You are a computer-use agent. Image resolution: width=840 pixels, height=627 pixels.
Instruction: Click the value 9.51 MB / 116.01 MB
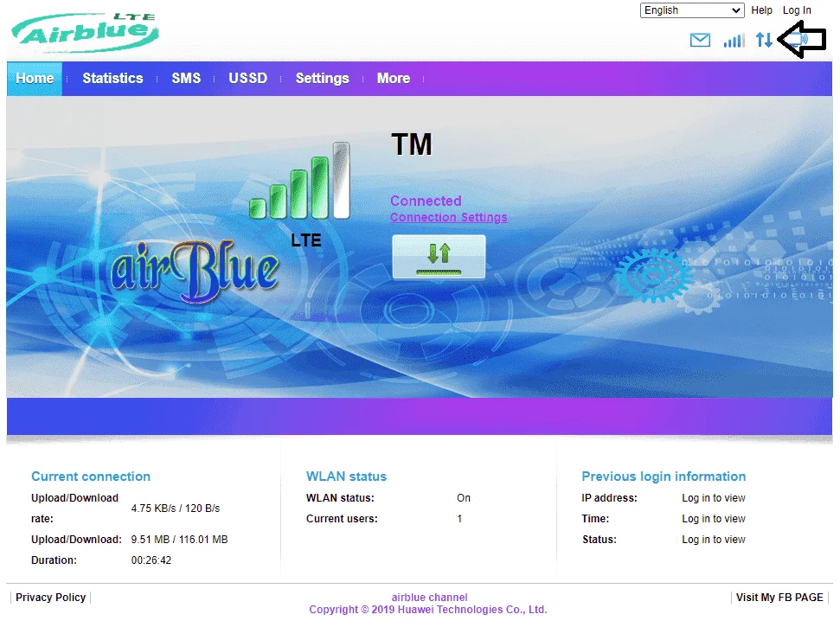179,539
